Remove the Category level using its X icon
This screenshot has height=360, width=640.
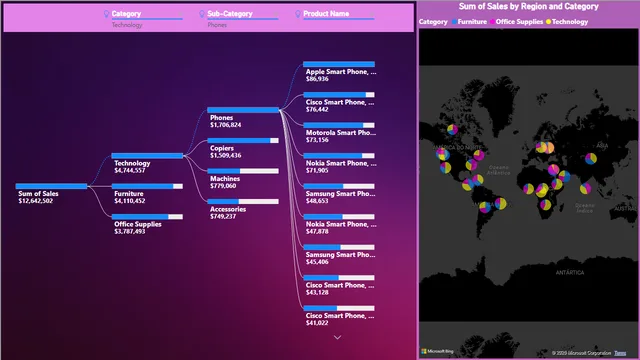coord(180,14)
